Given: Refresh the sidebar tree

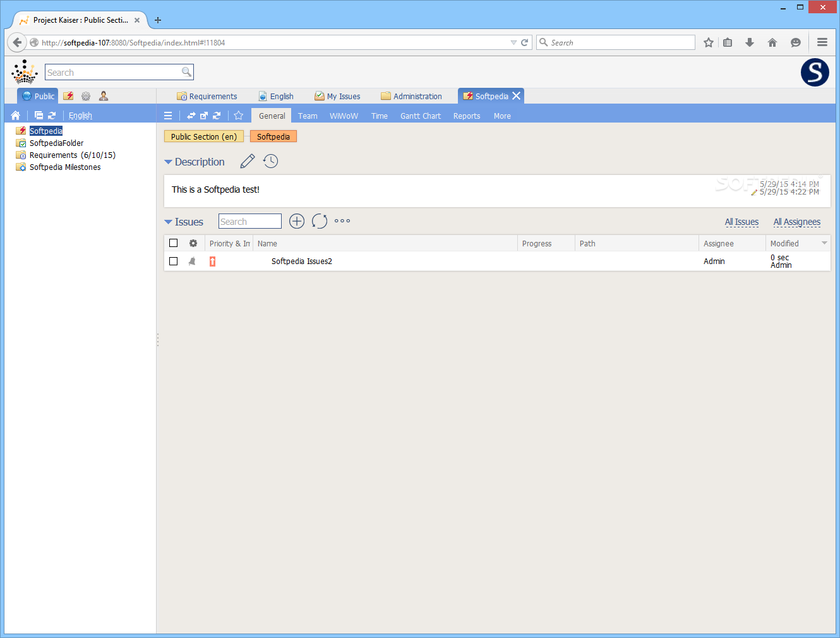Looking at the screenshot, I should 52,116.
